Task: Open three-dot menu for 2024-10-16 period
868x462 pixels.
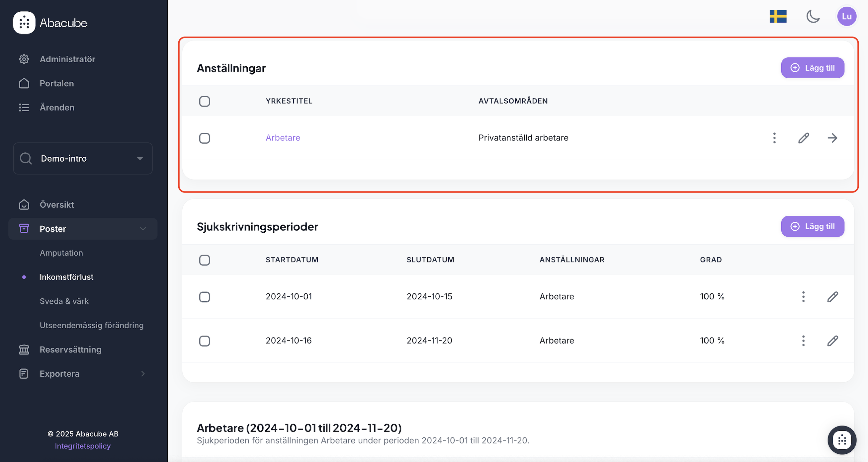Action: (803, 341)
